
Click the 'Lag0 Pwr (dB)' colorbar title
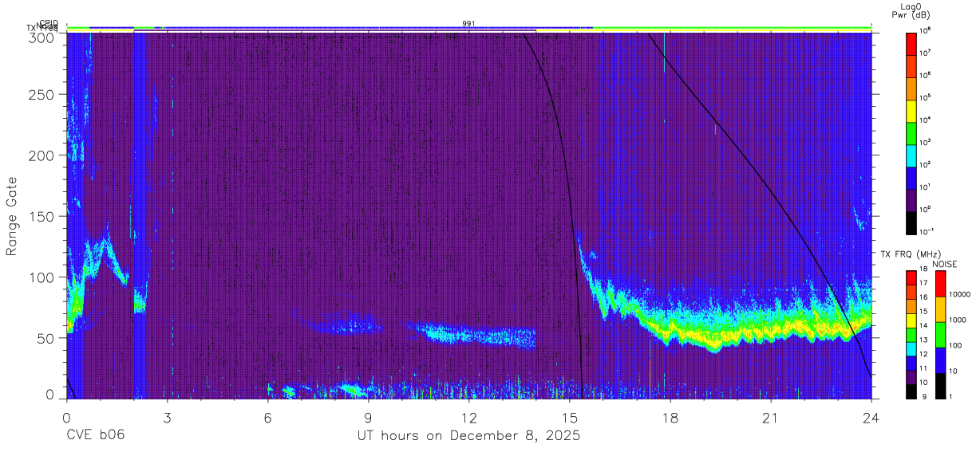[911, 10]
